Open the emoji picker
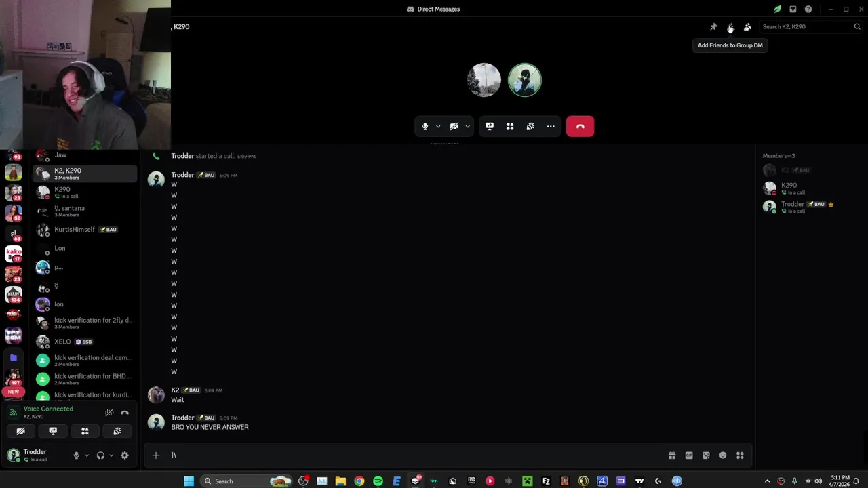 723,455
